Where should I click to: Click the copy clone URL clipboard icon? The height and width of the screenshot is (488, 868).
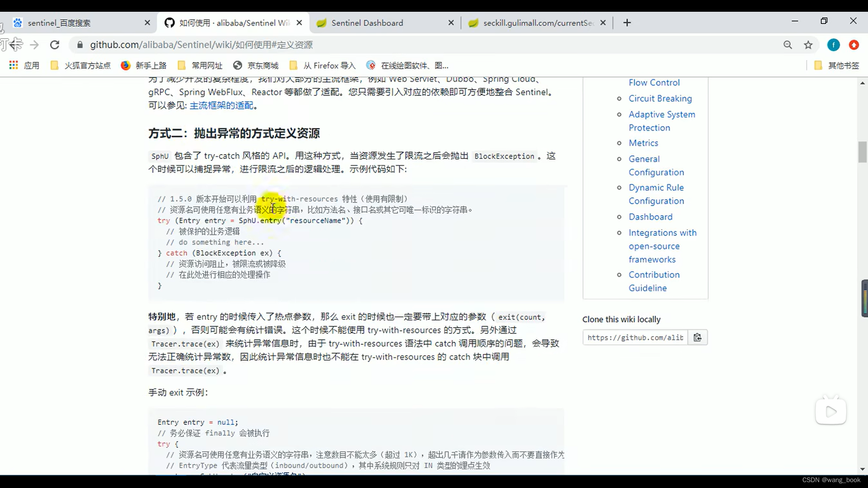[698, 337]
